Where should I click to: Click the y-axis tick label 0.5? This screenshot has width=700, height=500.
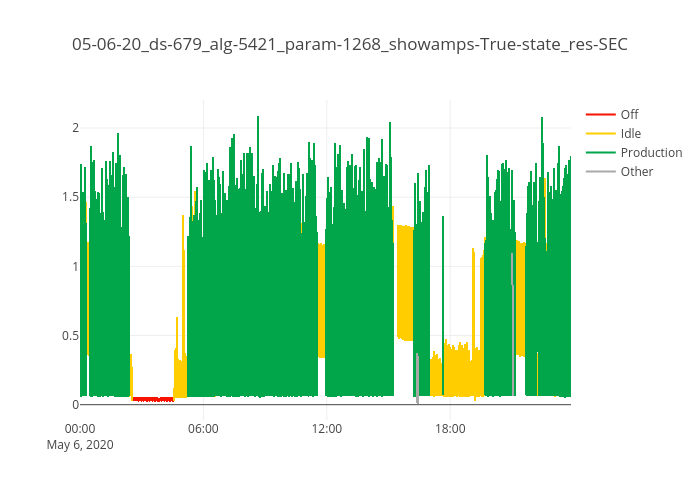(x=69, y=335)
